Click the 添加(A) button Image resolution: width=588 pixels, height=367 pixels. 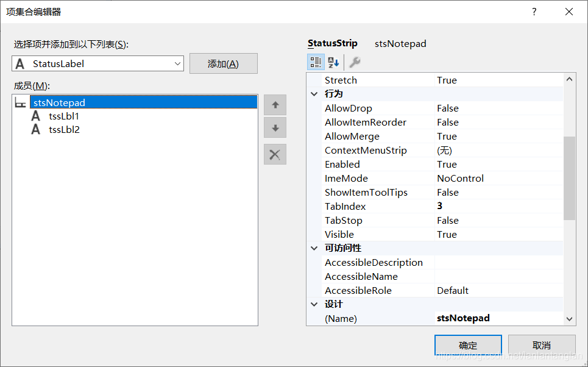tap(224, 63)
